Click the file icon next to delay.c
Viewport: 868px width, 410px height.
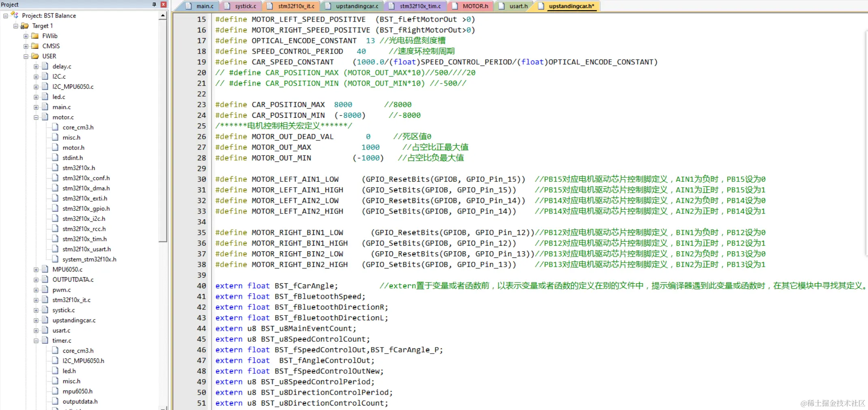[45, 66]
